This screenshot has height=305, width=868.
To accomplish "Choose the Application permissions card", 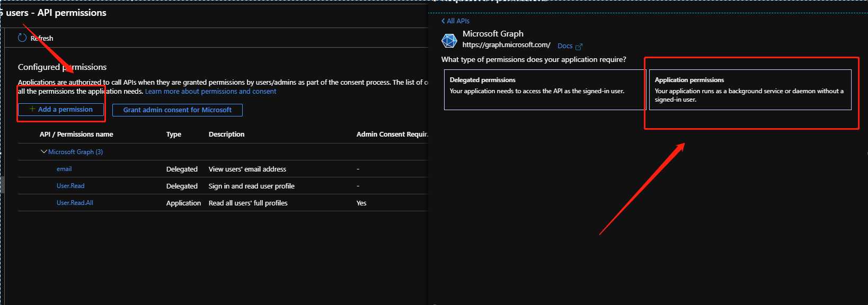I will point(750,89).
